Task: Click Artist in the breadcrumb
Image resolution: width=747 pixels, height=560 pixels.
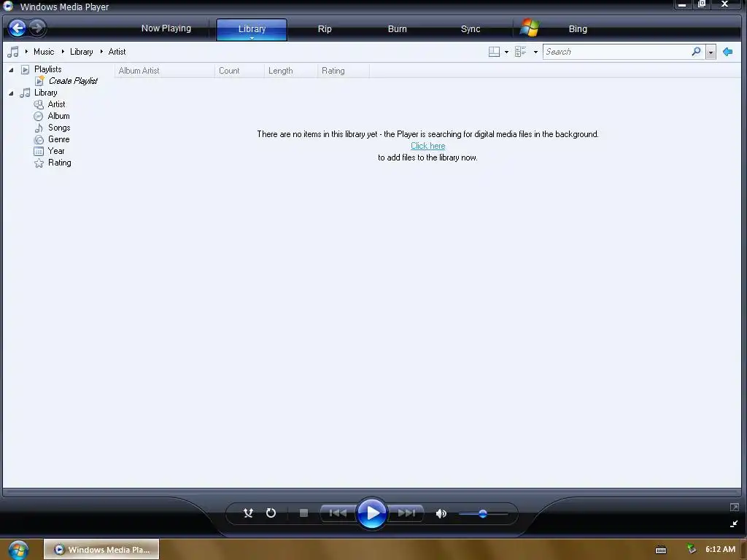Action: (x=117, y=52)
